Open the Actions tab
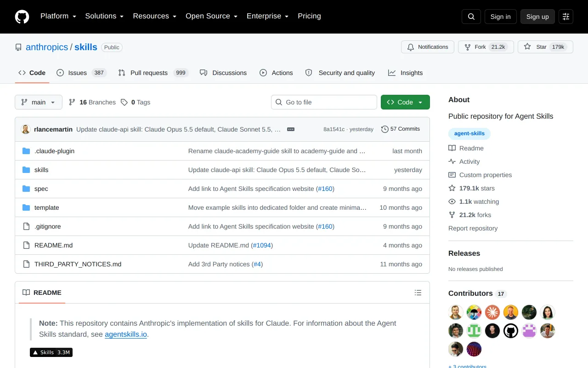 [x=276, y=73]
